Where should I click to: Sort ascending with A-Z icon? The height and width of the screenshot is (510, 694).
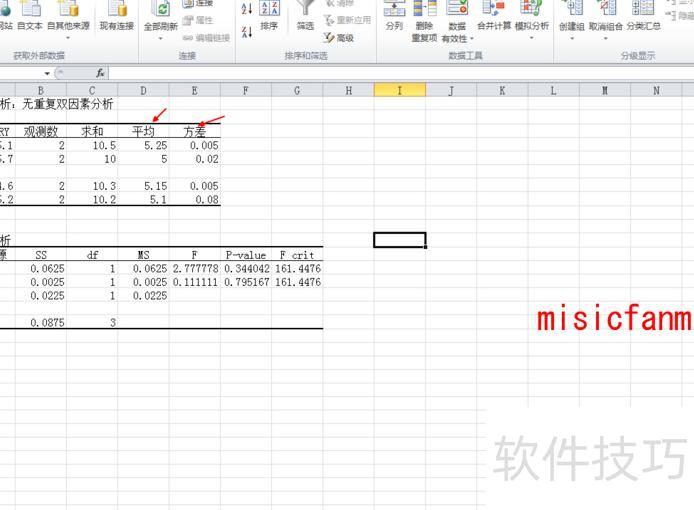(247, 8)
